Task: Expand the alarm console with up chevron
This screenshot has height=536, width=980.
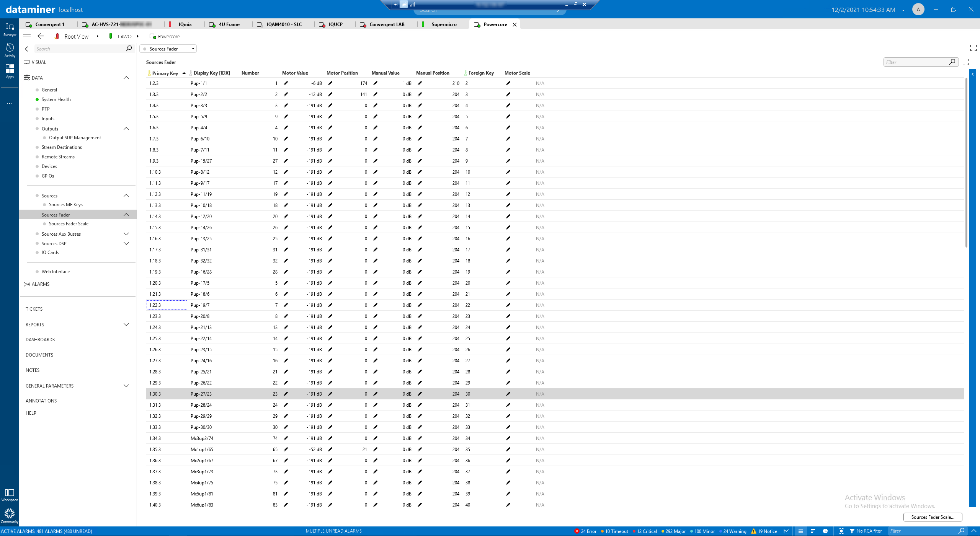Action: coord(974,531)
